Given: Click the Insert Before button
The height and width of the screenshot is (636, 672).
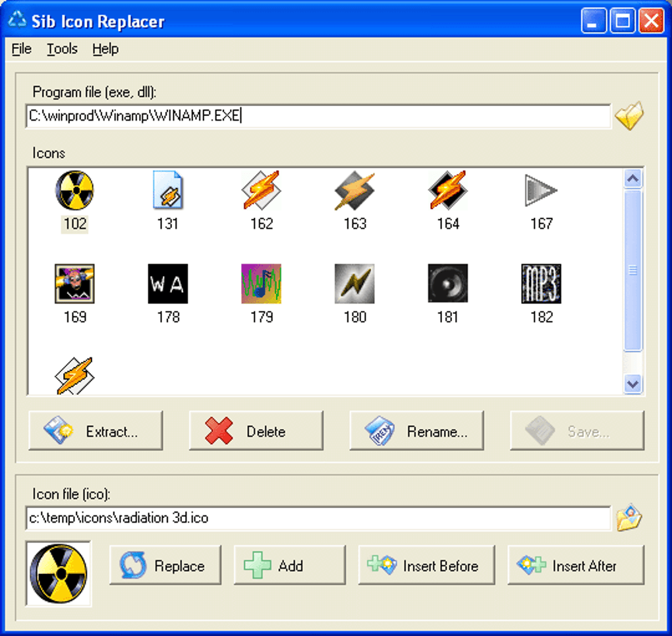Looking at the screenshot, I should point(426,565).
